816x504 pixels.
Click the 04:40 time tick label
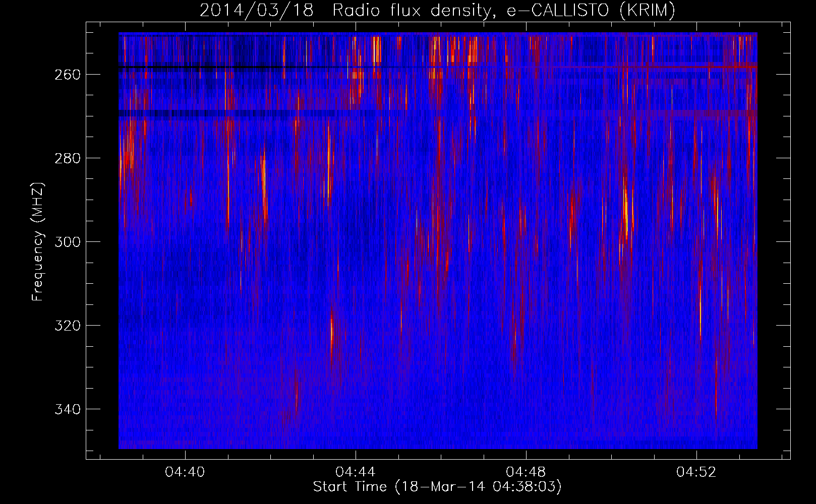(x=185, y=472)
